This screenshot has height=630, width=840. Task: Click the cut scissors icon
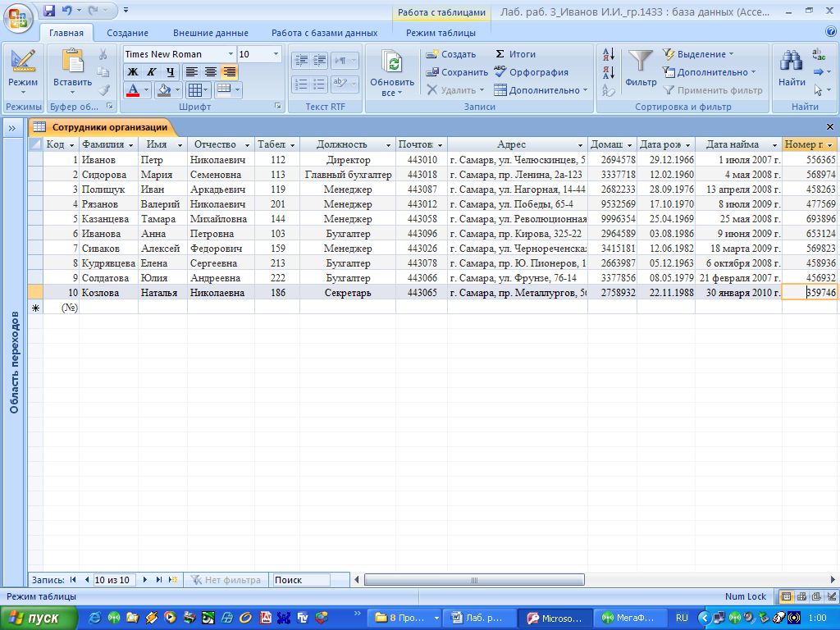(103, 54)
